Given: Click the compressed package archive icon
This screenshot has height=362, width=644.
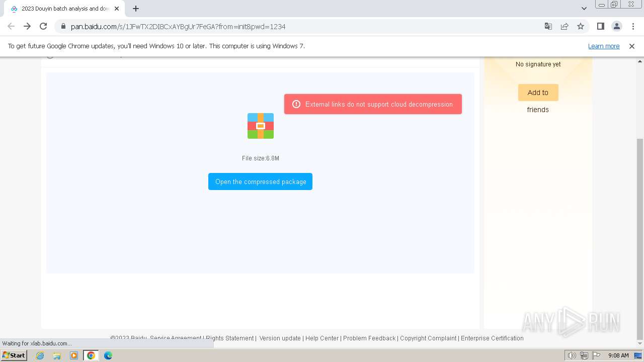Looking at the screenshot, I should (x=261, y=126).
